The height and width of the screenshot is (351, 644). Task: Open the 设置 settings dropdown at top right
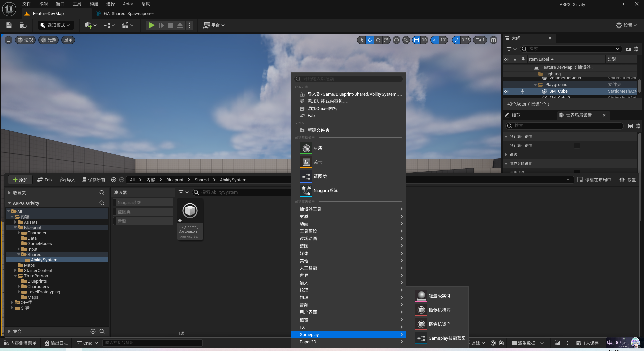(x=626, y=25)
